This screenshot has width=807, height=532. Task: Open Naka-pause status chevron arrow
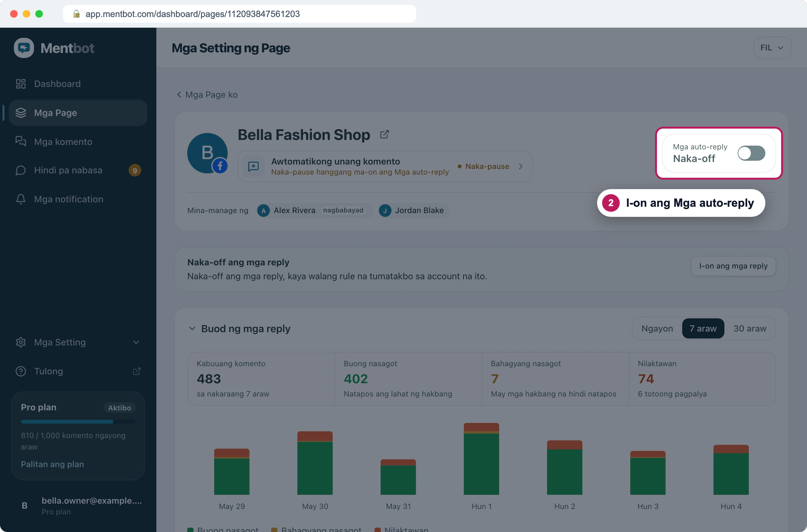point(520,166)
